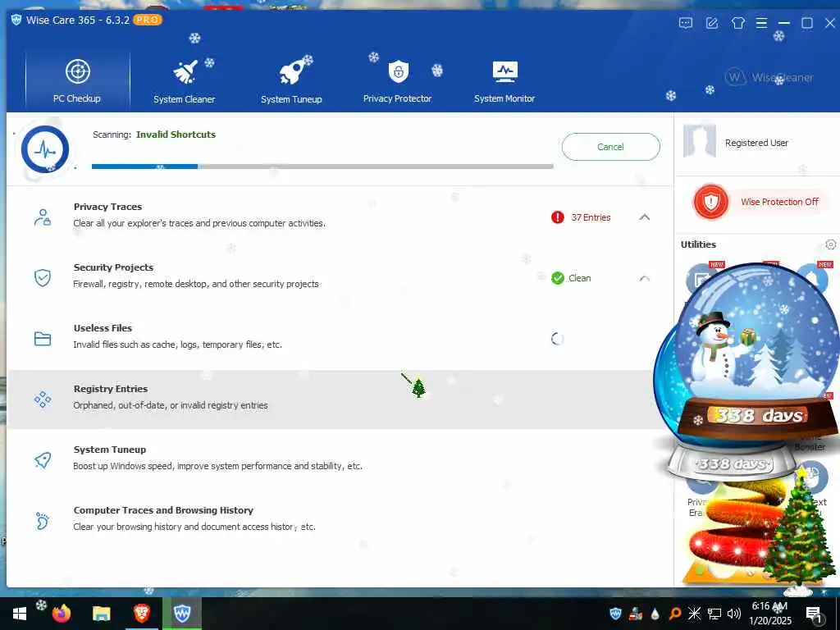
Task: Cancel the running scan
Action: 610,147
